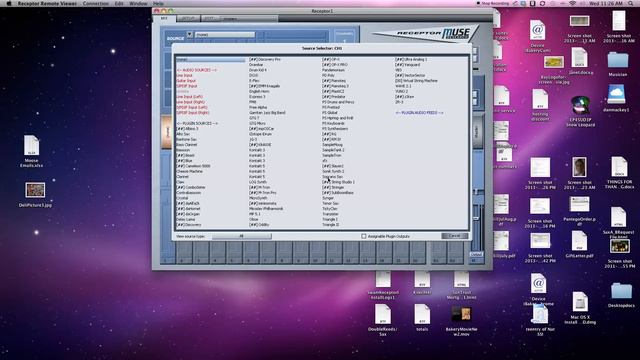Enable Assignable Plugin Outputs checkbox
This screenshot has height=360, width=640.
tap(364, 236)
